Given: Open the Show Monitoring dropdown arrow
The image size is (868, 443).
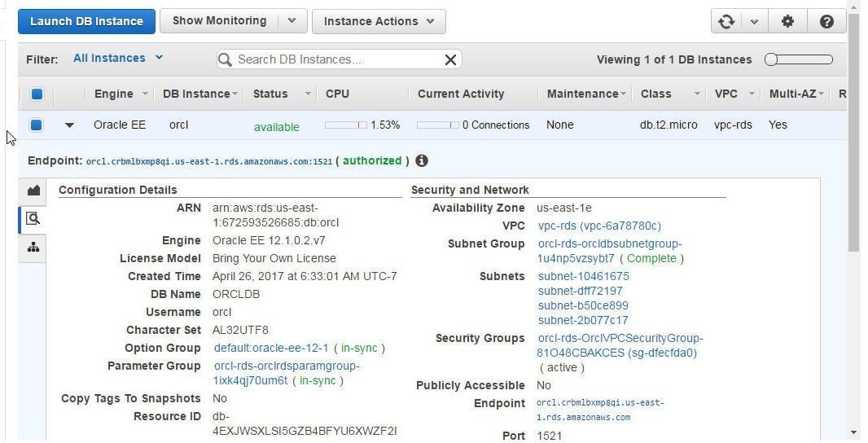Looking at the screenshot, I should (x=292, y=21).
